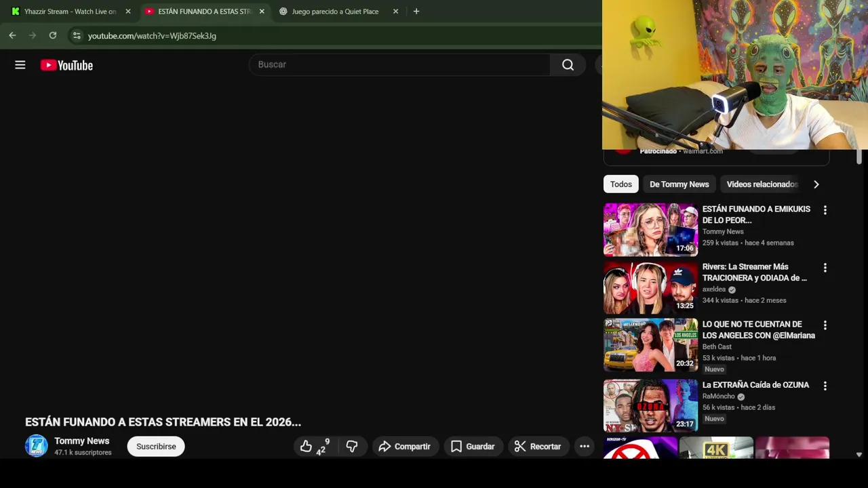This screenshot has width=868, height=488.
Task: Go back with the browser back arrow
Action: coord(12,35)
